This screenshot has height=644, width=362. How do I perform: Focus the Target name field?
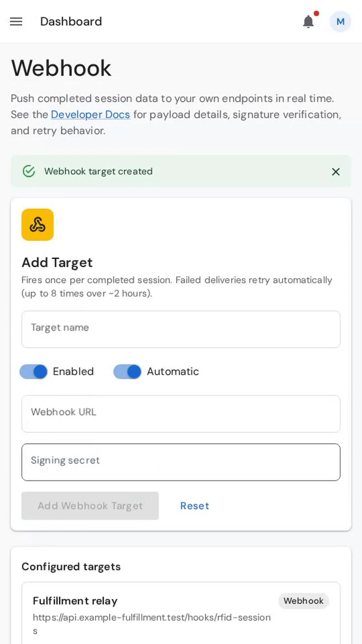(x=181, y=329)
